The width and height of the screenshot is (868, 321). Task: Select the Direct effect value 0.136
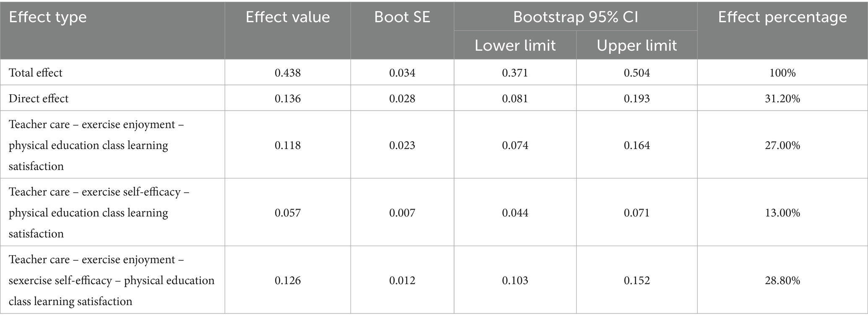coord(288,98)
